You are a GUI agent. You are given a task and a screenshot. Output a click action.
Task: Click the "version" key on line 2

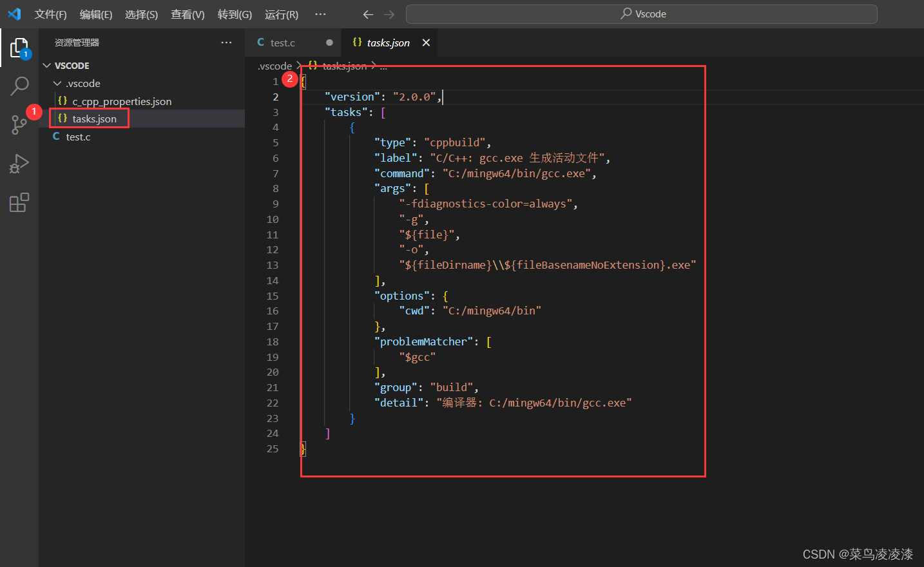coord(352,97)
